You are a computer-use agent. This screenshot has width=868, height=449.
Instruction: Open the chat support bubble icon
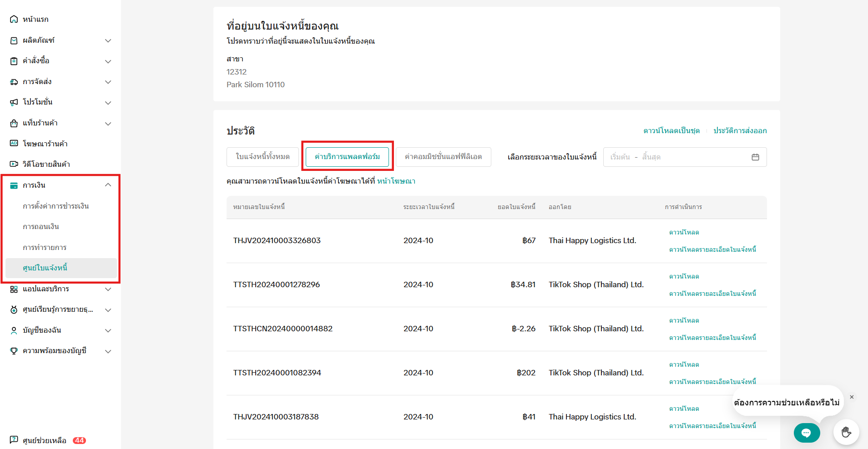[x=806, y=433]
